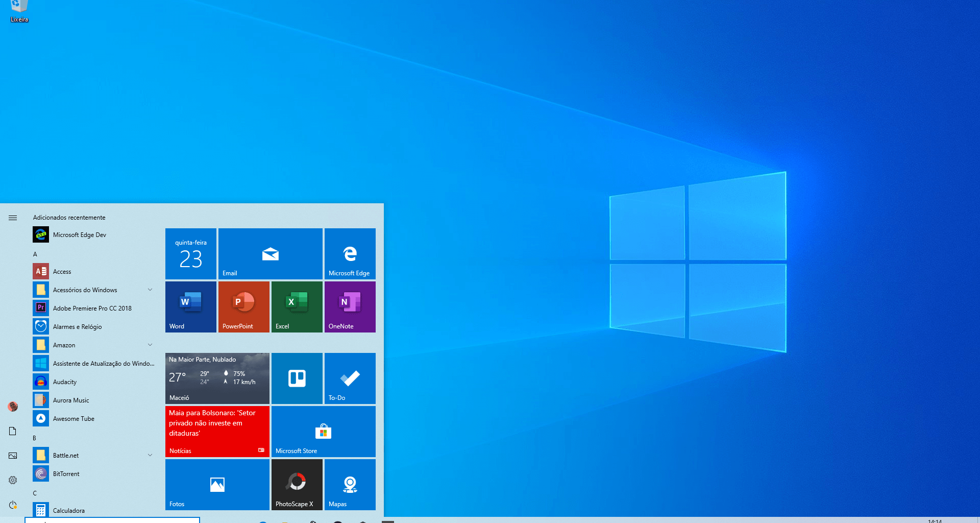Expand the Start hamburger menu
This screenshot has width=980, height=523.
click(13, 218)
